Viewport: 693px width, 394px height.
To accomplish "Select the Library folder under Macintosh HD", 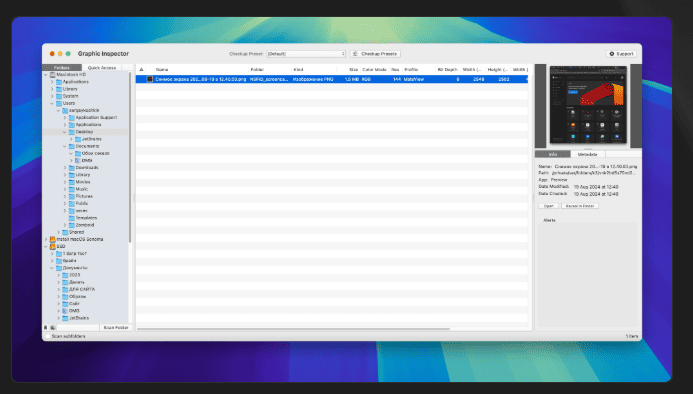I will pyautogui.click(x=70, y=89).
